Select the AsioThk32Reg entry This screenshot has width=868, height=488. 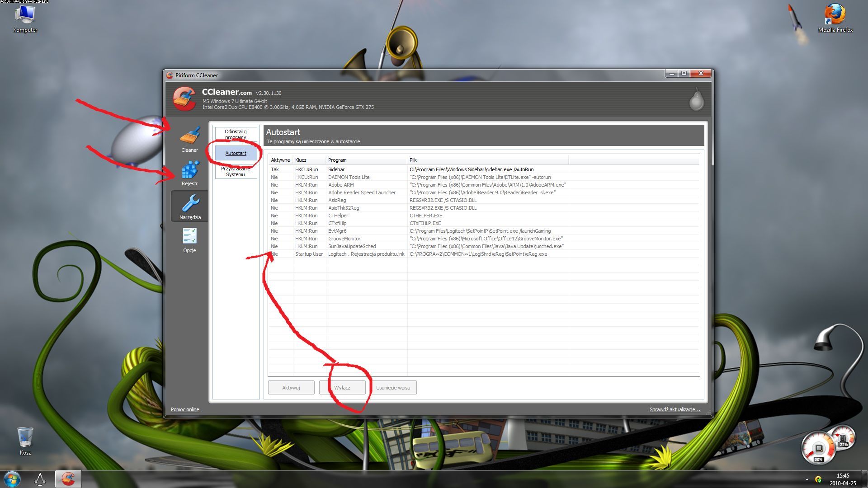[x=484, y=208]
